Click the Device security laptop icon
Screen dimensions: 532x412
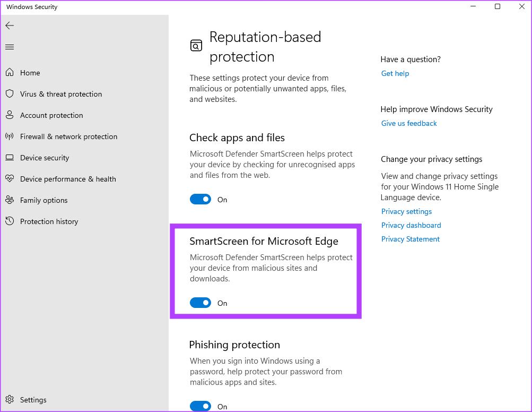[x=10, y=158]
